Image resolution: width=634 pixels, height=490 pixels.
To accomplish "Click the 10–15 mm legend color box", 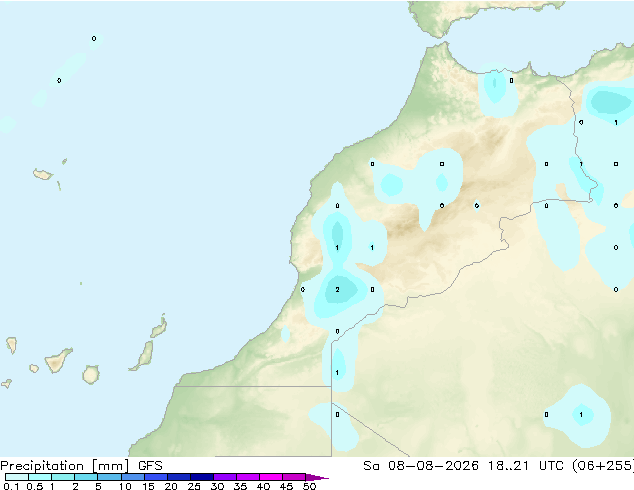I will point(132,477).
